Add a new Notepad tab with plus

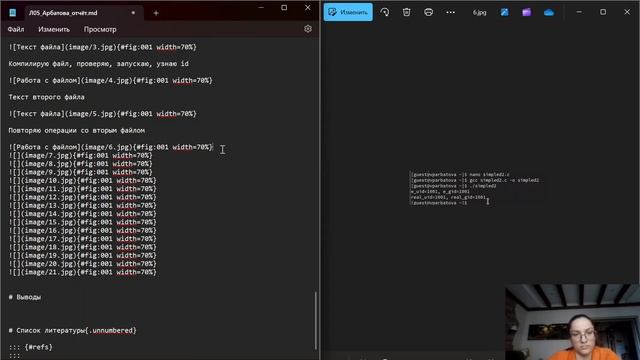[156, 13]
